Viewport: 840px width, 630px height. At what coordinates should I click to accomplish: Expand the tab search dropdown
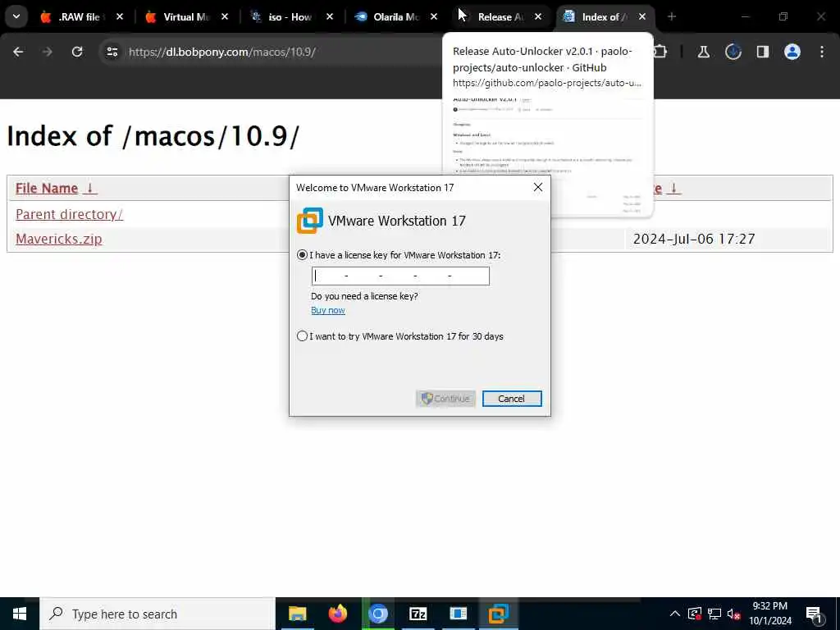16,16
